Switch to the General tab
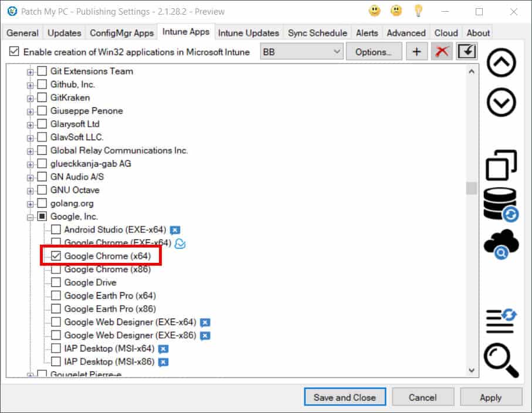 [x=22, y=33]
